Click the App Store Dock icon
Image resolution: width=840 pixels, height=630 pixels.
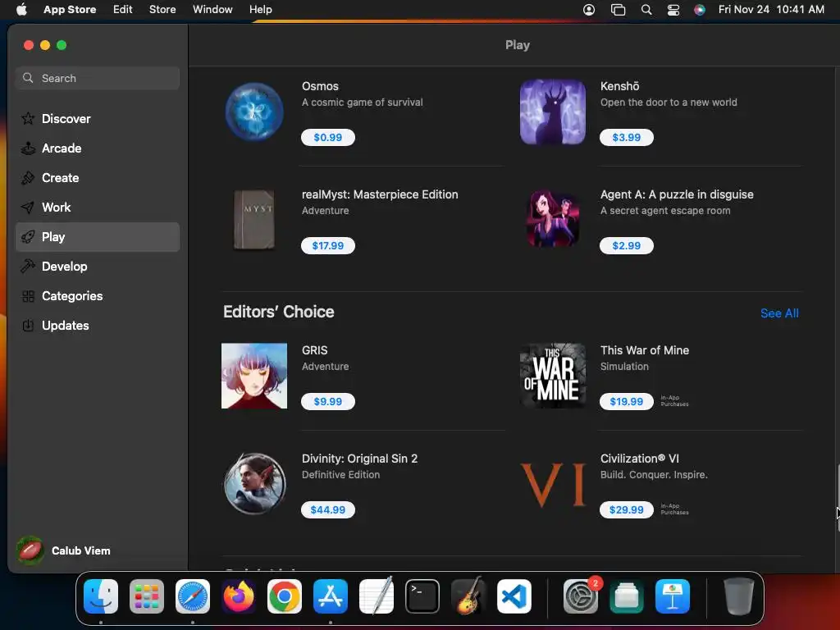click(331, 596)
